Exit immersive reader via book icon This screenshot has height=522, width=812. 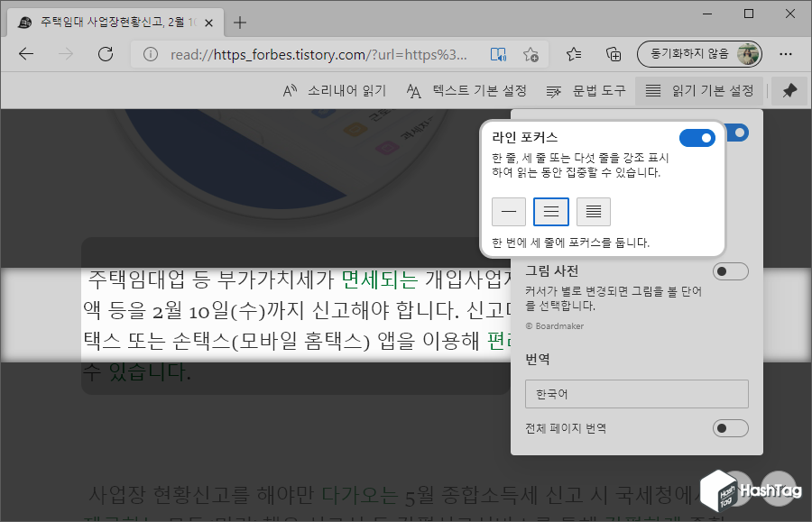(x=498, y=54)
